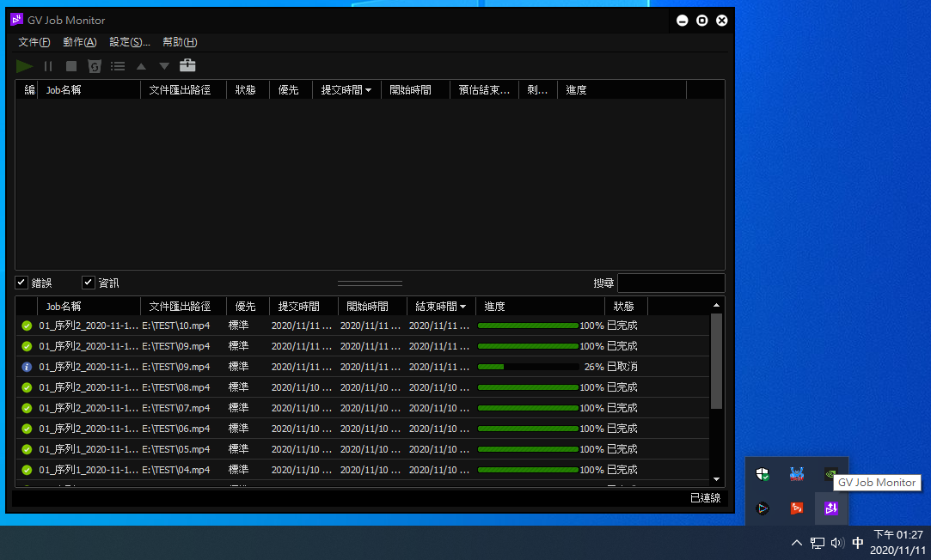Click the 26% progress value text
This screenshot has height=560, width=931.
[x=594, y=367]
